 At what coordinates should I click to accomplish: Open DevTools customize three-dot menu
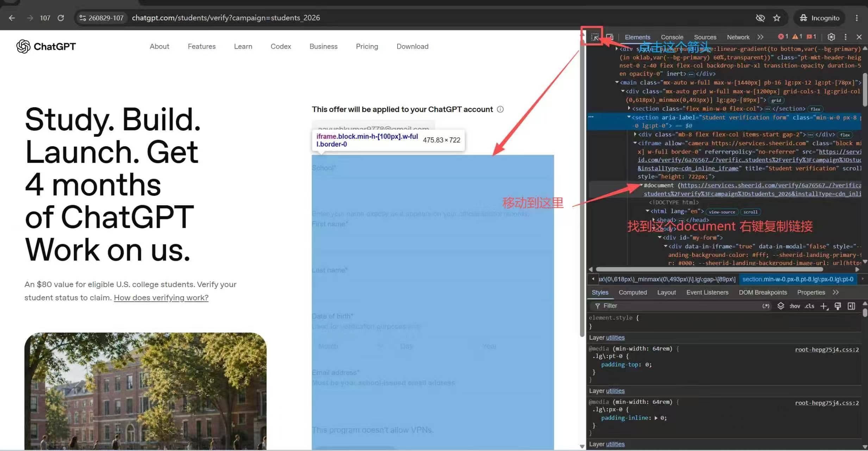tap(845, 37)
